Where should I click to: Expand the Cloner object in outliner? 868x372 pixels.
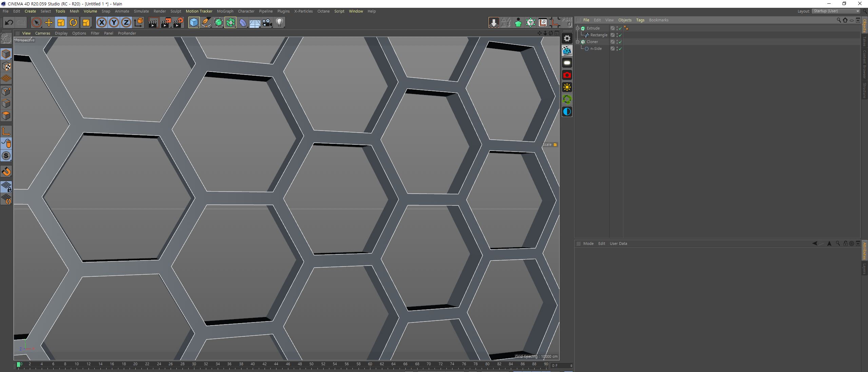(577, 41)
